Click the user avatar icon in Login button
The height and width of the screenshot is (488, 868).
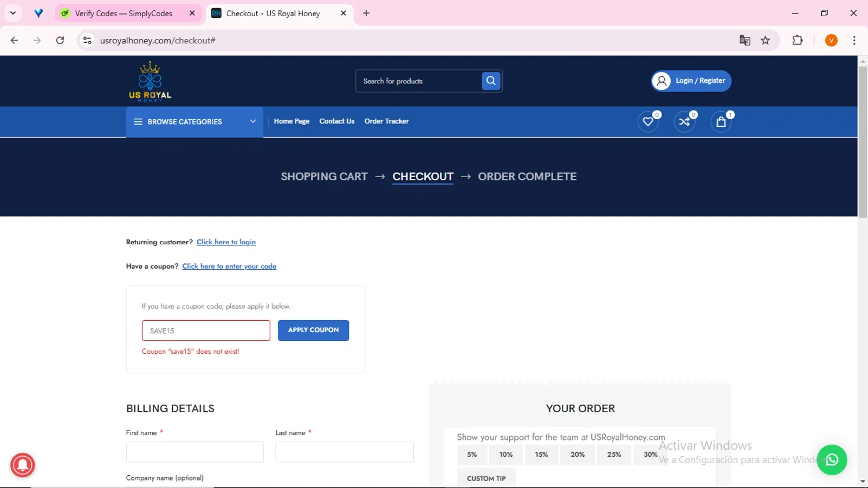coord(661,81)
